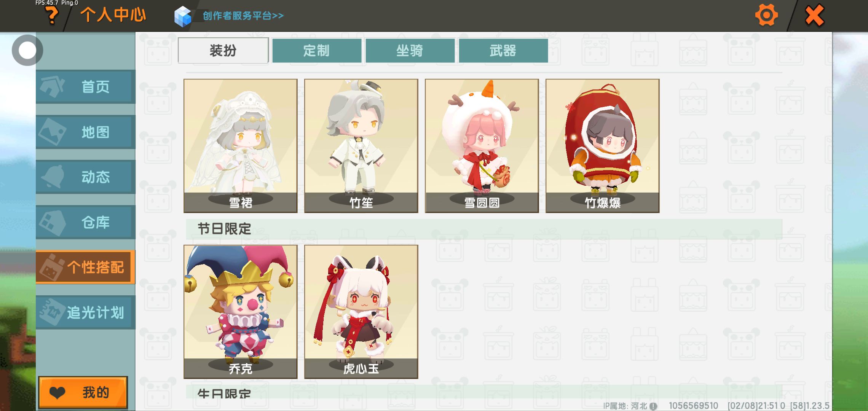868x411 pixels.
Task: Switch to the 定制 tab
Action: click(317, 51)
